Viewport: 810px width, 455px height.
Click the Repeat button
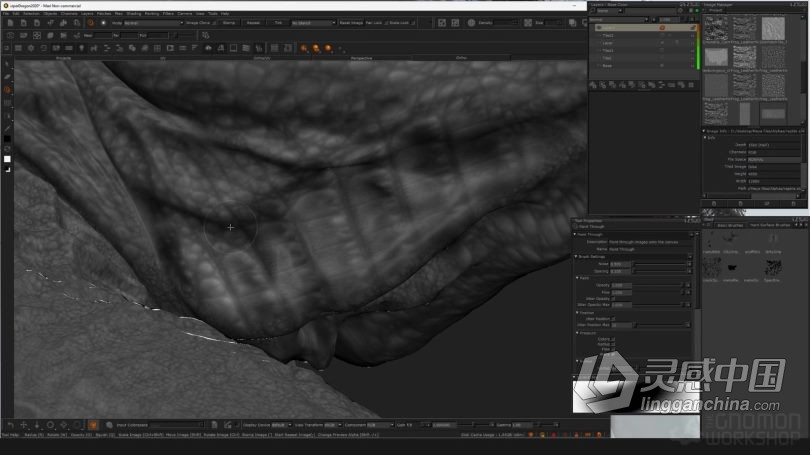pos(253,23)
